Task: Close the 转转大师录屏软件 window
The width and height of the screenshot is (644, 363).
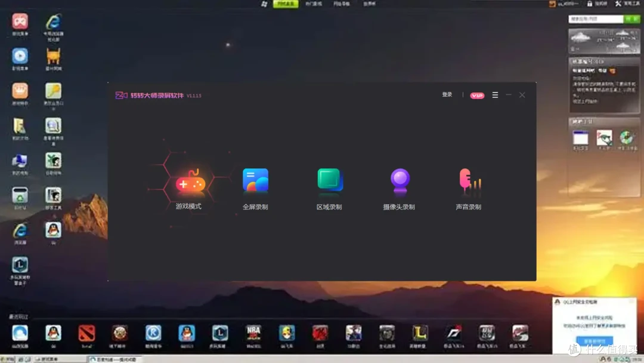Action: [522, 95]
